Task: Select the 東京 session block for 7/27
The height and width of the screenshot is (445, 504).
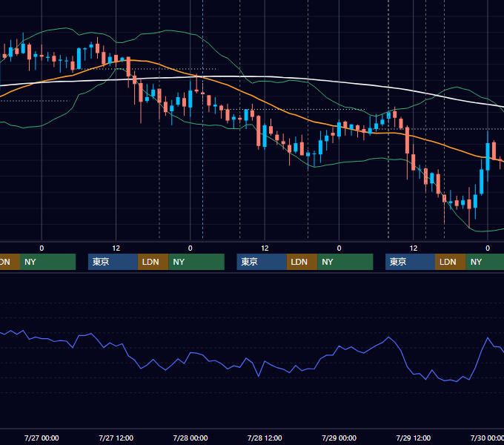Action: (x=113, y=262)
